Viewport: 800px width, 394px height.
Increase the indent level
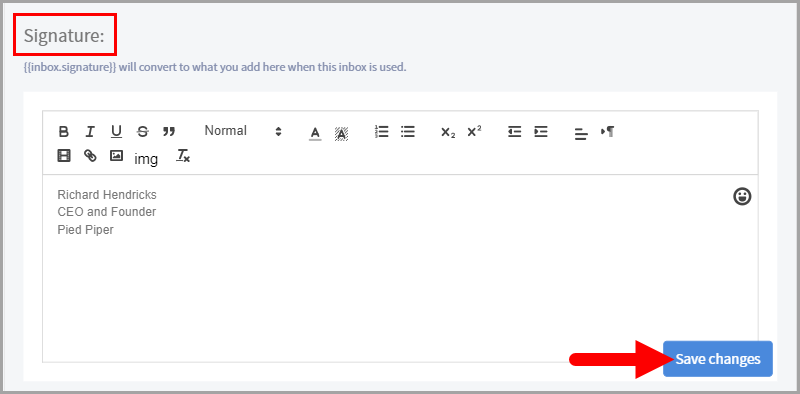pos(541,132)
